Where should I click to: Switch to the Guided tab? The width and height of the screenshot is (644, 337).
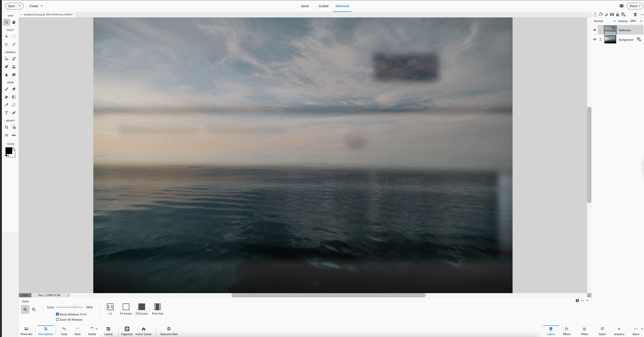point(323,6)
